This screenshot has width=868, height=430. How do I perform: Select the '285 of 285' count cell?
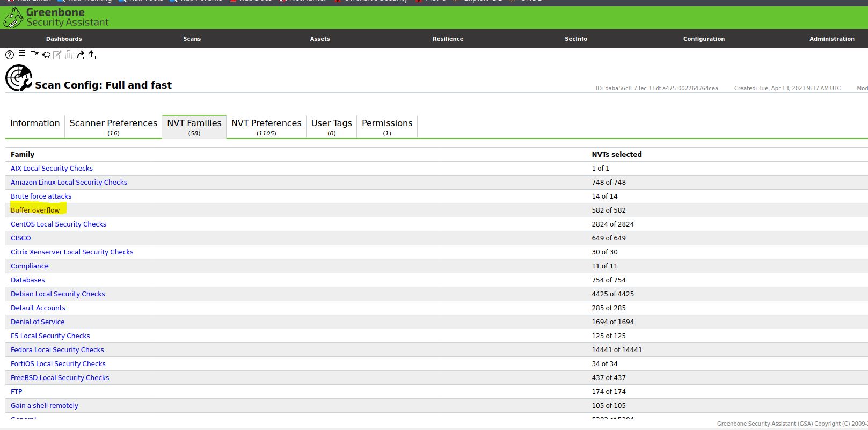click(609, 308)
